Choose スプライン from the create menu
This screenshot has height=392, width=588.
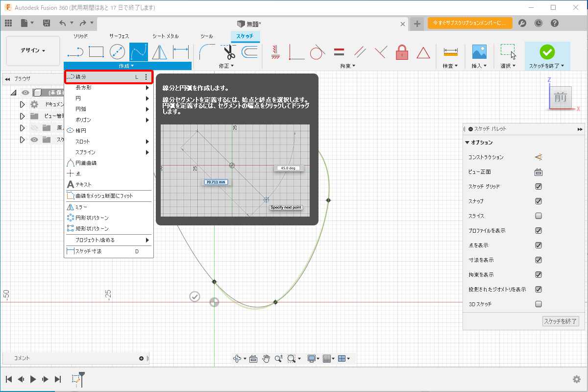click(109, 152)
